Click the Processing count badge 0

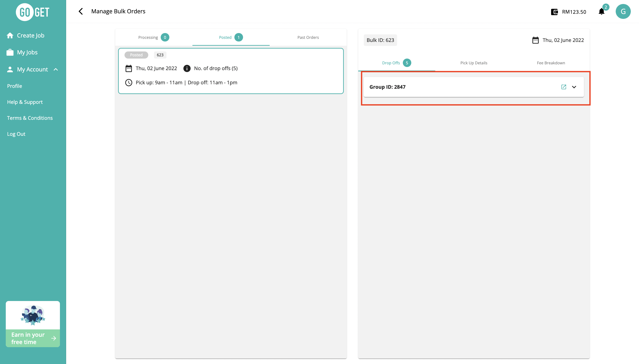[165, 37]
